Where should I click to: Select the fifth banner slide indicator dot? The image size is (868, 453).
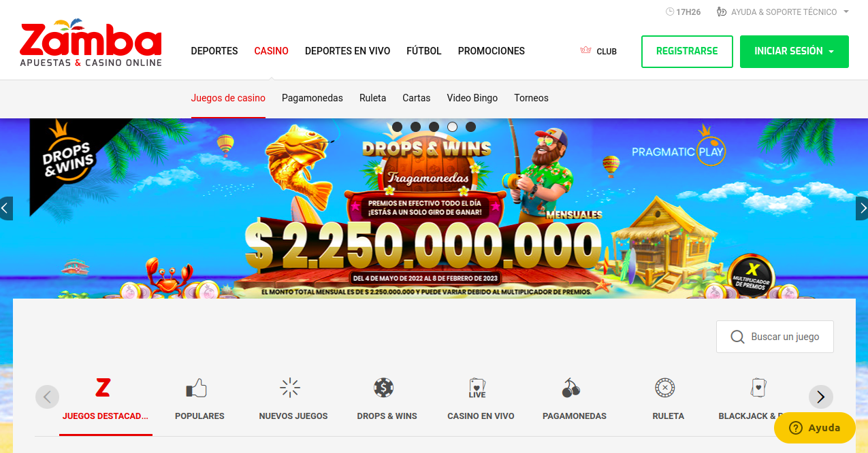coord(470,127)
